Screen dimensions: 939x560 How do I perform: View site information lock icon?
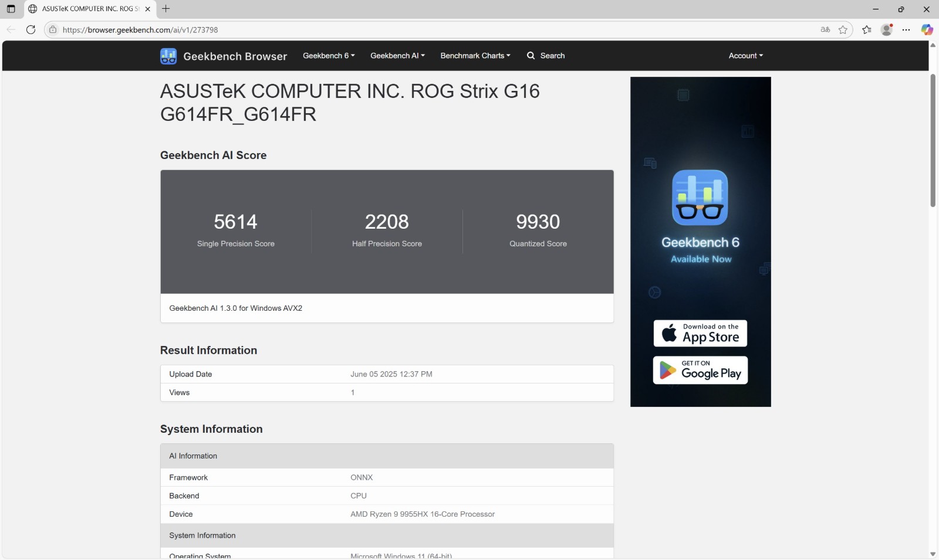point(53,30)
